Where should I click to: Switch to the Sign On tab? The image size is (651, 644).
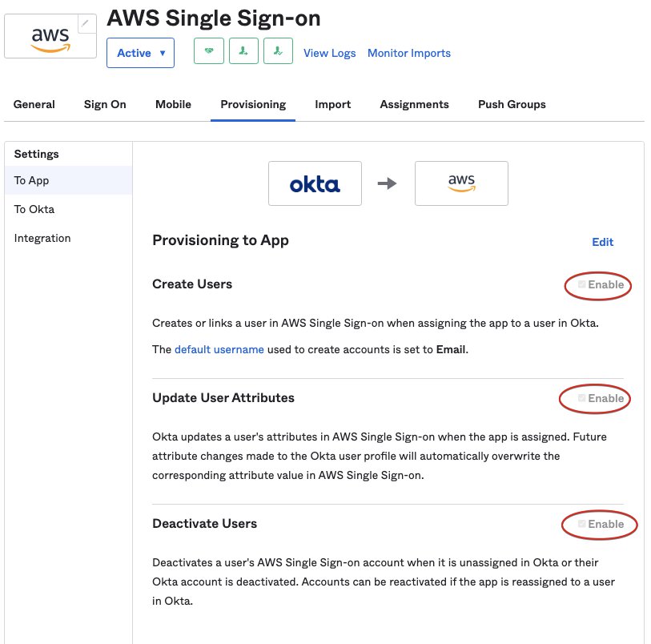point(105,104)
